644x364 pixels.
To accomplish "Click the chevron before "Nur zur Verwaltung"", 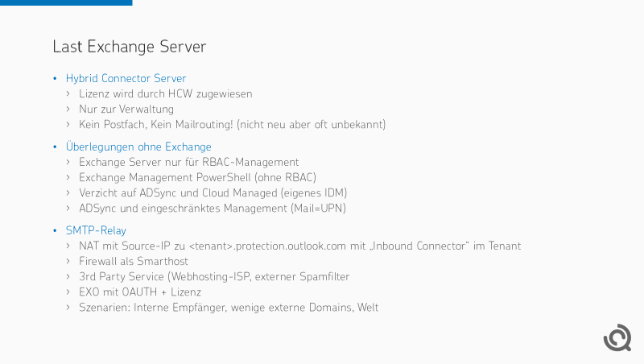I will click(68, 109).
